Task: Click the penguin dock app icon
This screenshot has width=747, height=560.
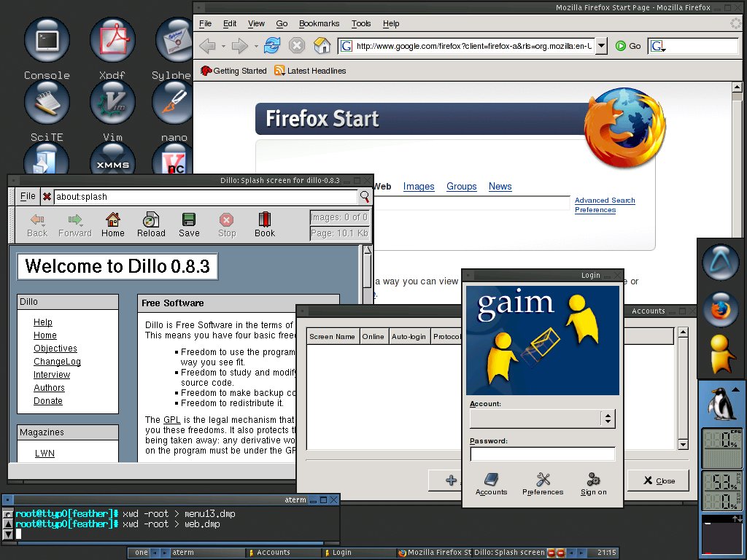Action: tap(721, 403)
